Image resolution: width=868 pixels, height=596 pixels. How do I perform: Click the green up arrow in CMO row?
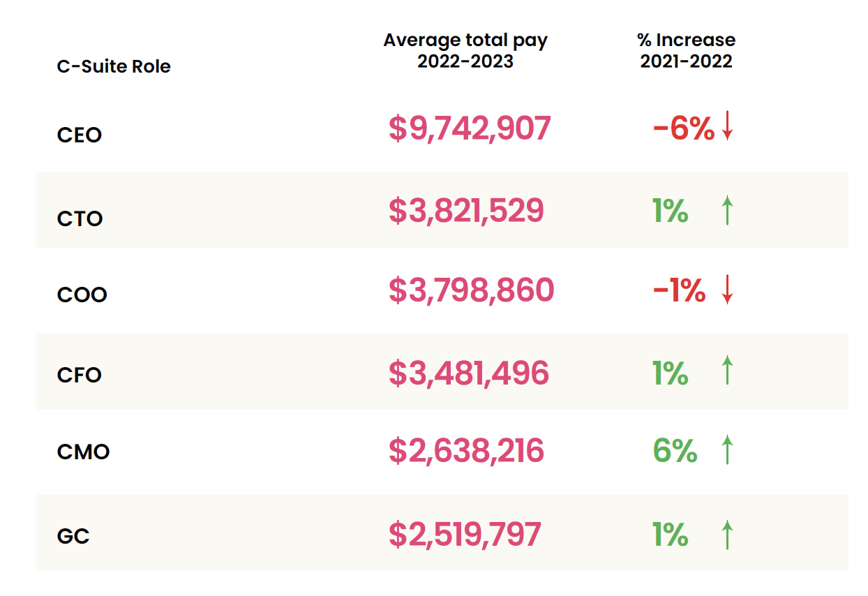pos(727,450)
